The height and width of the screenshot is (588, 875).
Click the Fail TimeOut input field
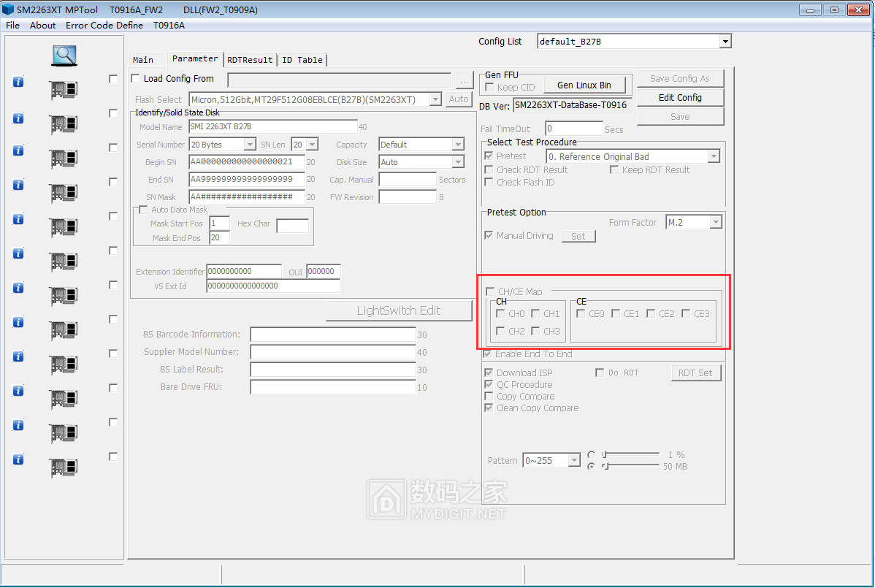(573, 129)
